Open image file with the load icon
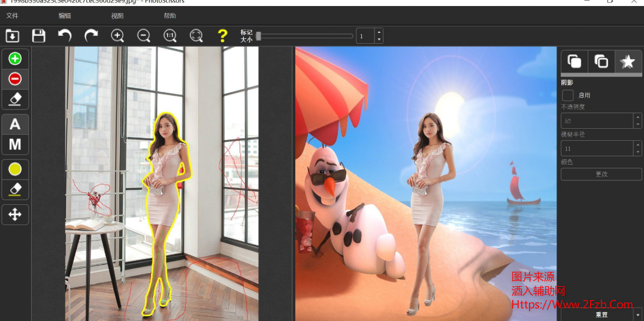Screen dimensions: 644x321 13,36
